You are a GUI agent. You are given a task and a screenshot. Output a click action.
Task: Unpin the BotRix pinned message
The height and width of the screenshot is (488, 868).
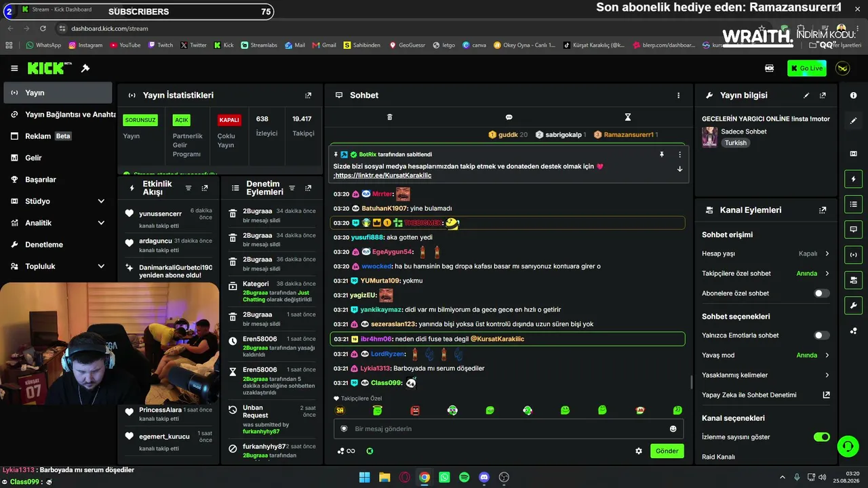point(662,155)
